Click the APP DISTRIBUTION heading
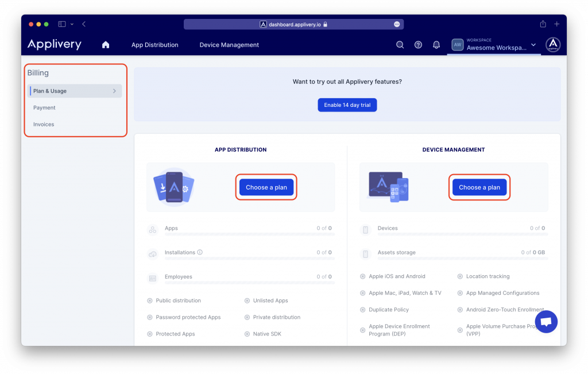Screen dimensions: 588x374 pos(241,150)
